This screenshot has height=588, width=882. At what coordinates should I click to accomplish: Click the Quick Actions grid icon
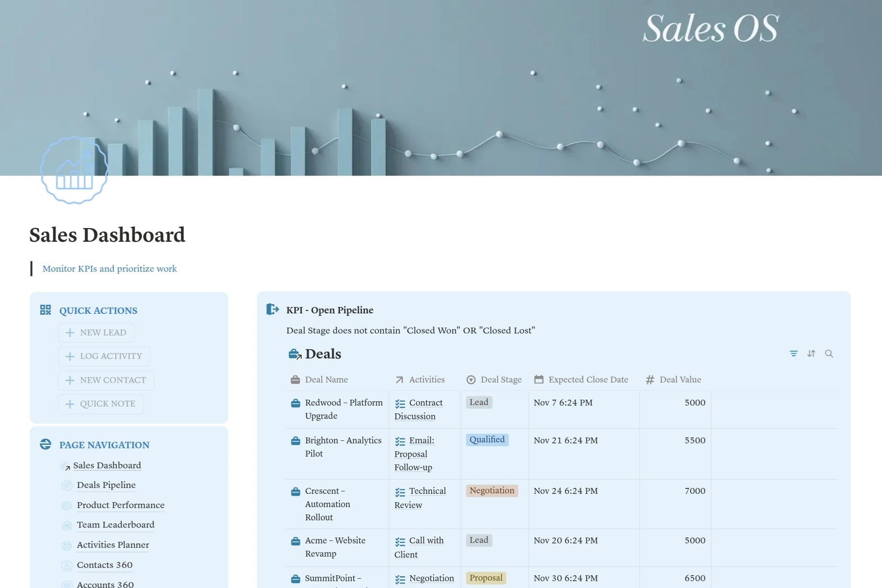click(46, 310)
